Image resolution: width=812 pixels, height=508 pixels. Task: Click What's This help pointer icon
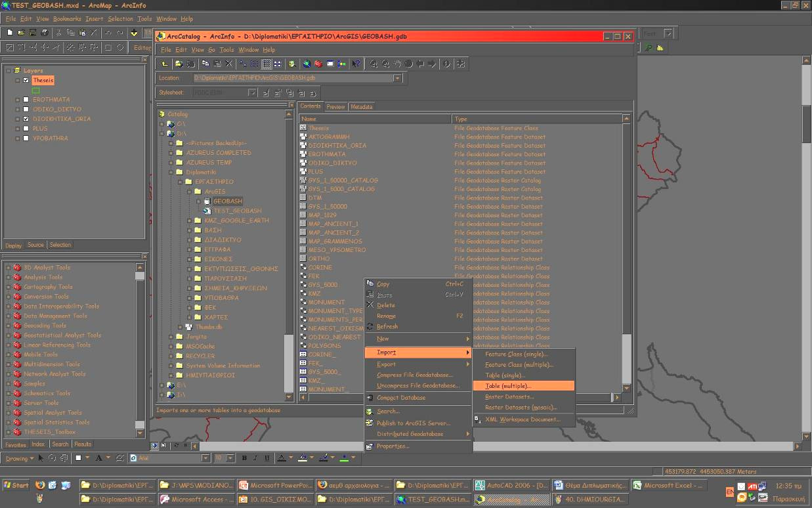[356, 64]
